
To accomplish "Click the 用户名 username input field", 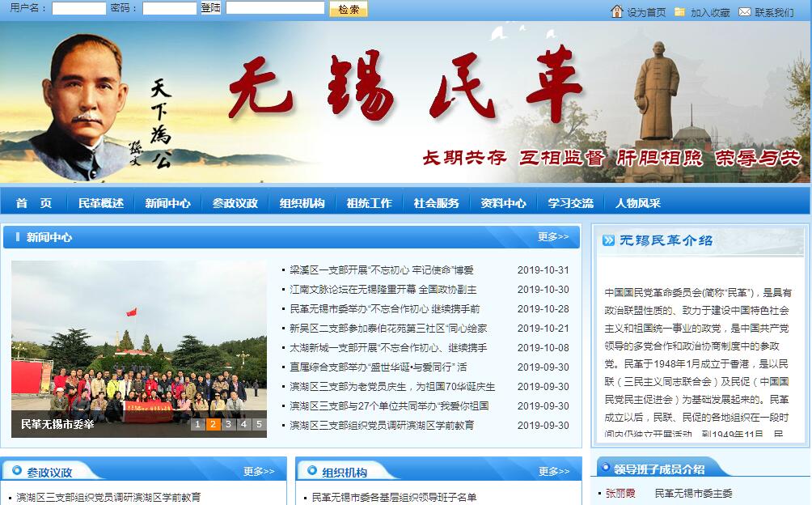I will pyautogui.click(x=78, y=9).
